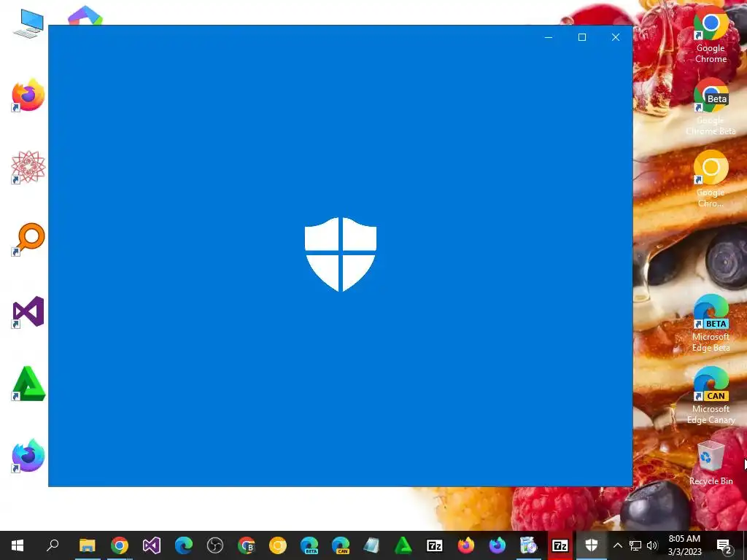This screenshot has width=747, height=560.
Task: Click the taskbar Search magnifier
Action: point(53,545)
